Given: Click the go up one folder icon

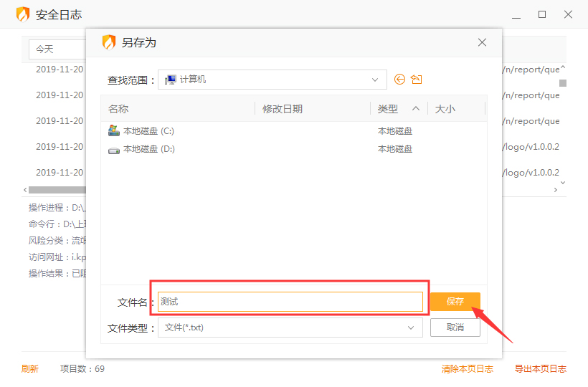Looking at the screenshot, I should pos(417,80).
